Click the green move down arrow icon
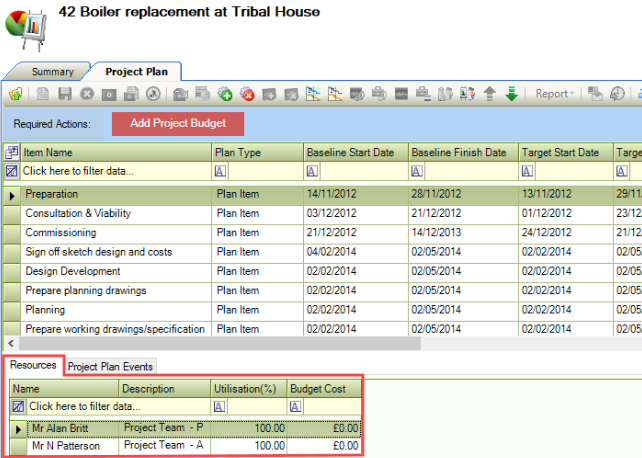The width and height of the screenshot is (642, 458). pyautogui.click(x=511, y=94)
